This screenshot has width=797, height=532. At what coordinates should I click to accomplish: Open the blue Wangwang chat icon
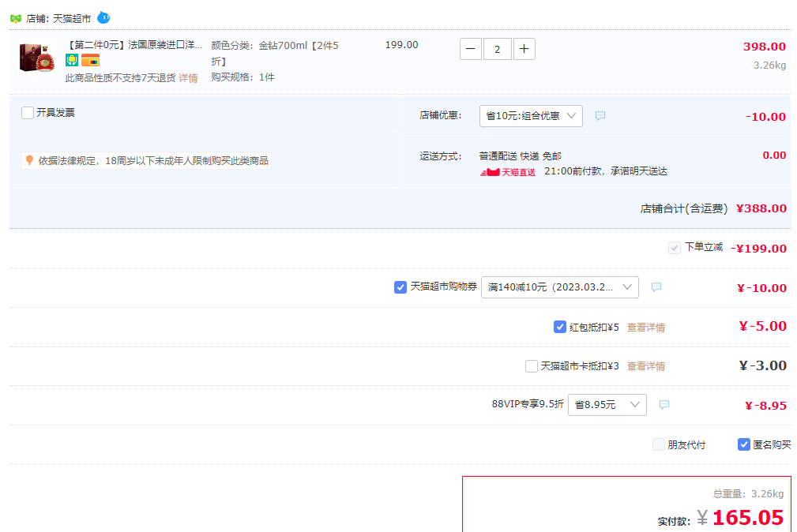(103, 18)
